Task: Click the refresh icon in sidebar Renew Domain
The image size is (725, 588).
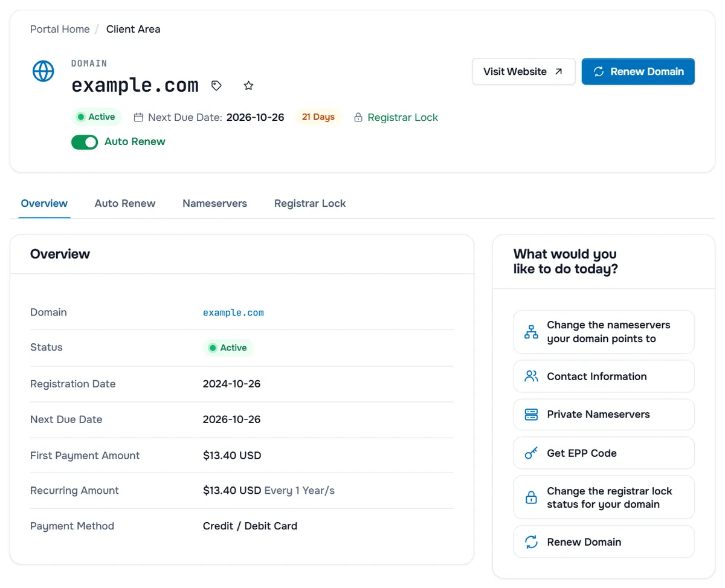Action: 531,542
